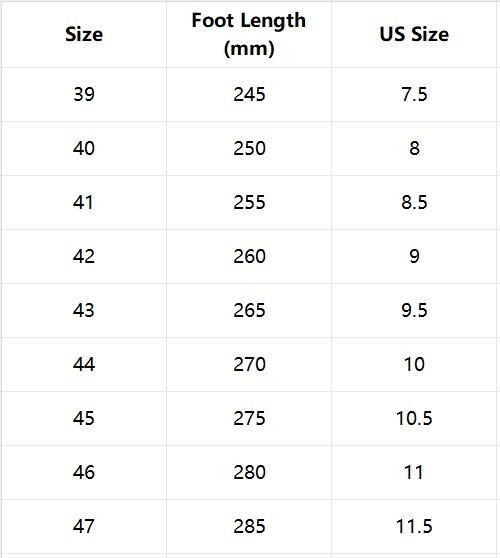Select the foot length 270 cell

point(249,364)
